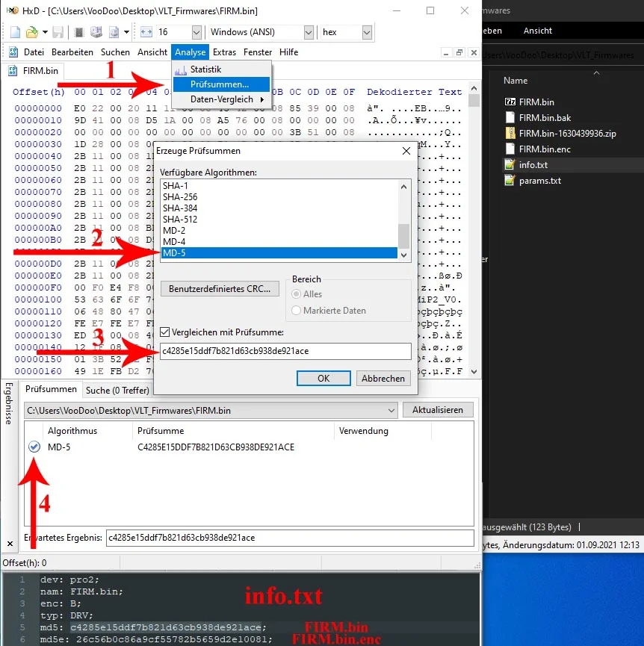Viewport: 644px width, 646px height.
Task: Switch to the Suche (0 Treffer) tab
Action: click(x=117, y=390)
